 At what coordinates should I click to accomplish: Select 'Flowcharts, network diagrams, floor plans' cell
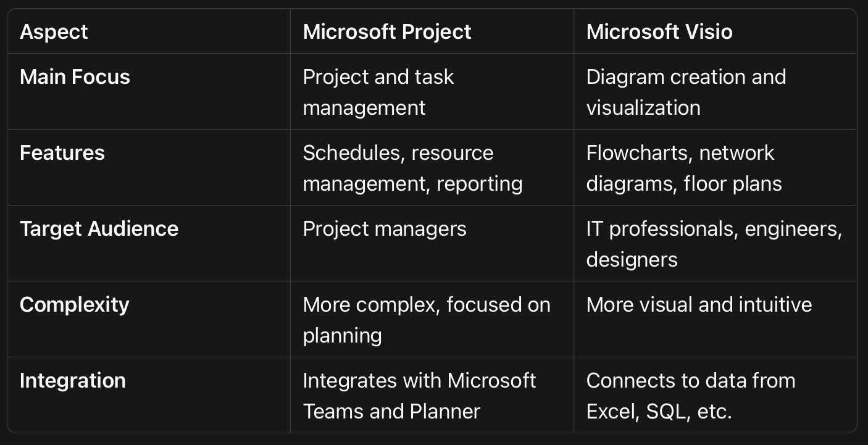click(x=684, y=168)
